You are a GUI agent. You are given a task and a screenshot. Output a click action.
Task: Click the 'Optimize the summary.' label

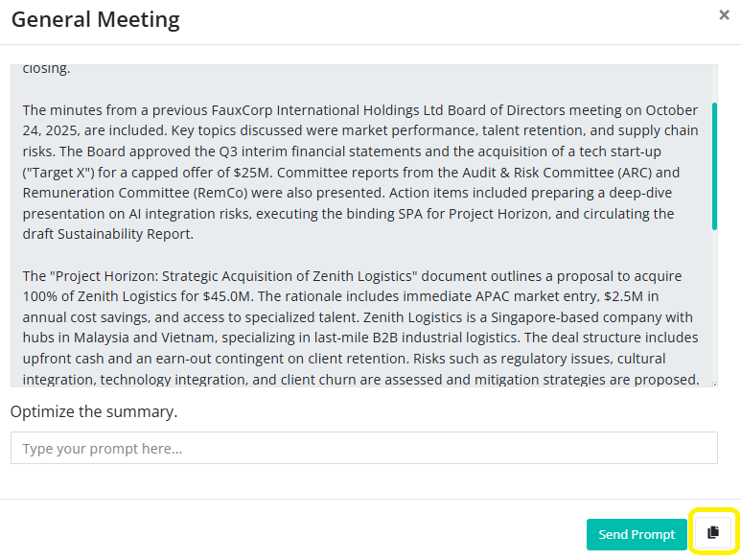(x=94, y=411)
